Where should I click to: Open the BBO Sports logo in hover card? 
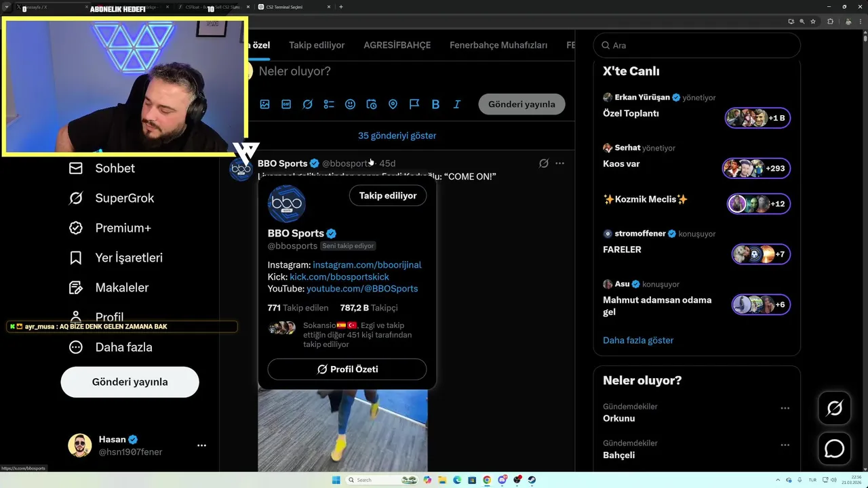[x=287, y=204]
